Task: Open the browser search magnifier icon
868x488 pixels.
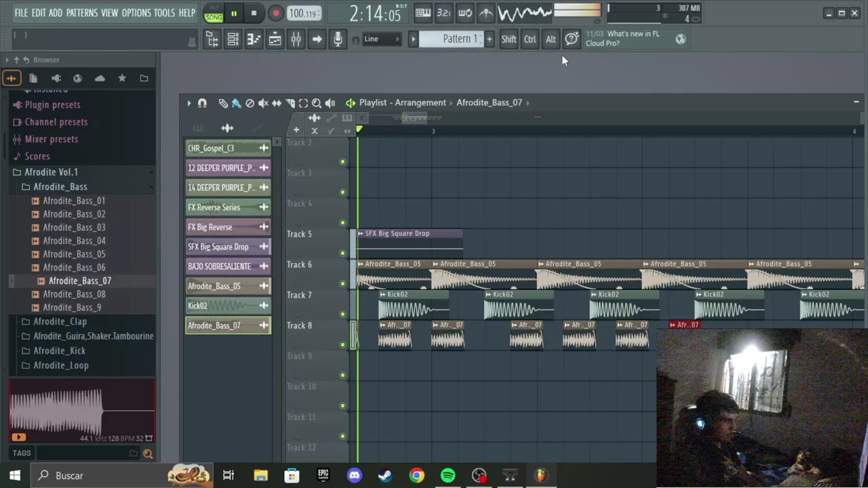Action: [x=148, y=453]
